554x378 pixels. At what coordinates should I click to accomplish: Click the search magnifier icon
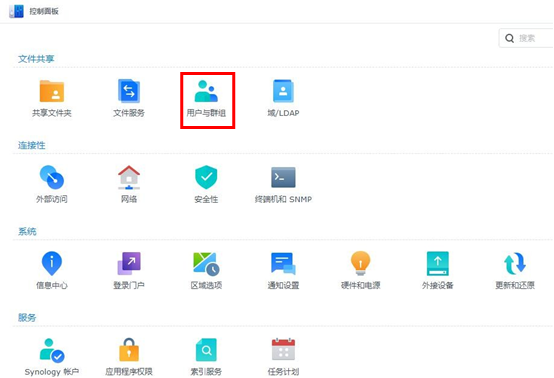509,38
